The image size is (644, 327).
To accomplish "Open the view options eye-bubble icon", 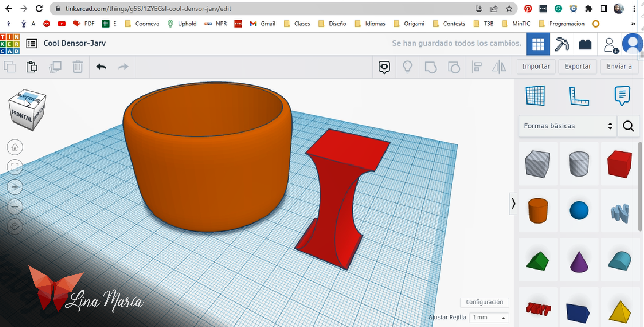I will (x=384, y=67).
